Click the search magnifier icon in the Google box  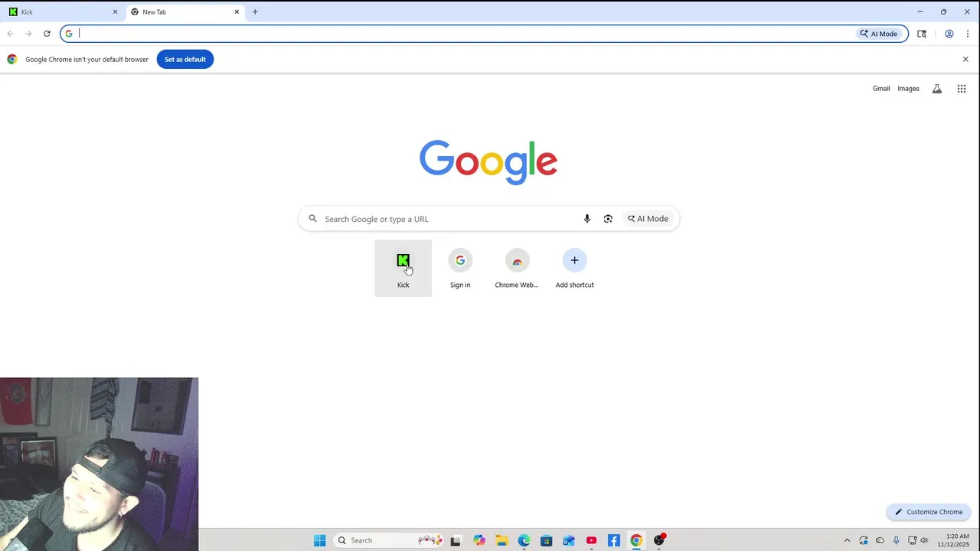pos(312,219)
